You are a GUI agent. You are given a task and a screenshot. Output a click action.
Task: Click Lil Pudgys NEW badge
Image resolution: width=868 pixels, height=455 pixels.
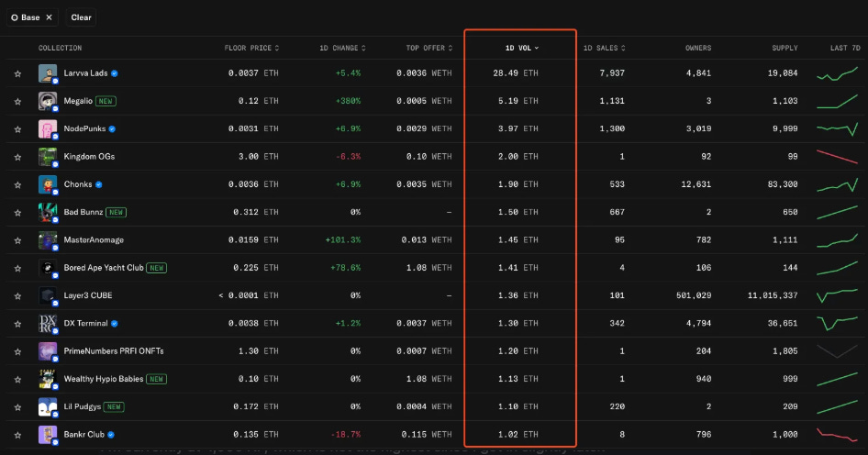(x=114, y=407)
